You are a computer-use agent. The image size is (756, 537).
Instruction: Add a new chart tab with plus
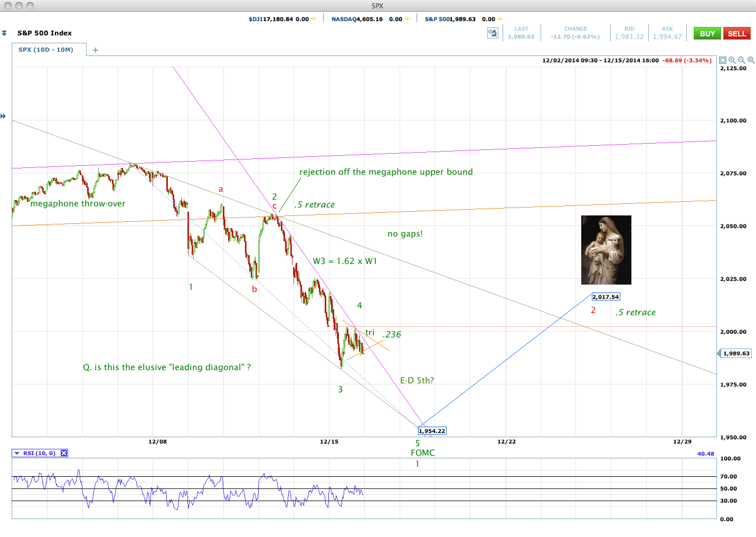click(x=96, y=50)
